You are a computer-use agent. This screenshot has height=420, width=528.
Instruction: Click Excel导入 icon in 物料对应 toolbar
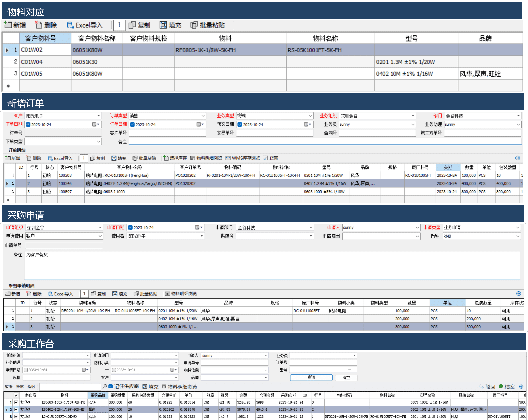pos(70,25)
